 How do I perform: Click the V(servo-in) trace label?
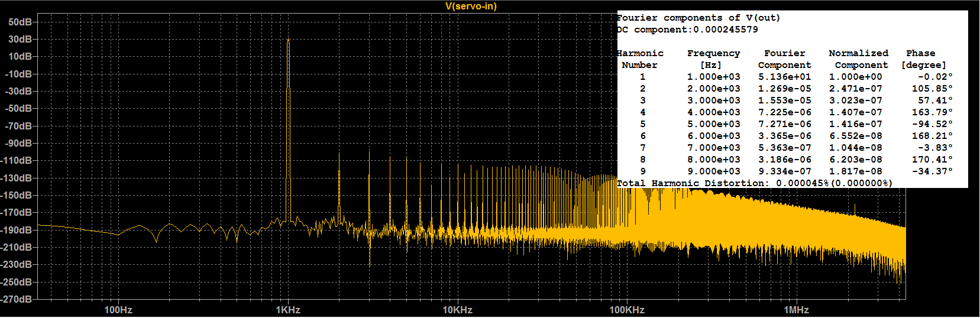tap(471, 6)
